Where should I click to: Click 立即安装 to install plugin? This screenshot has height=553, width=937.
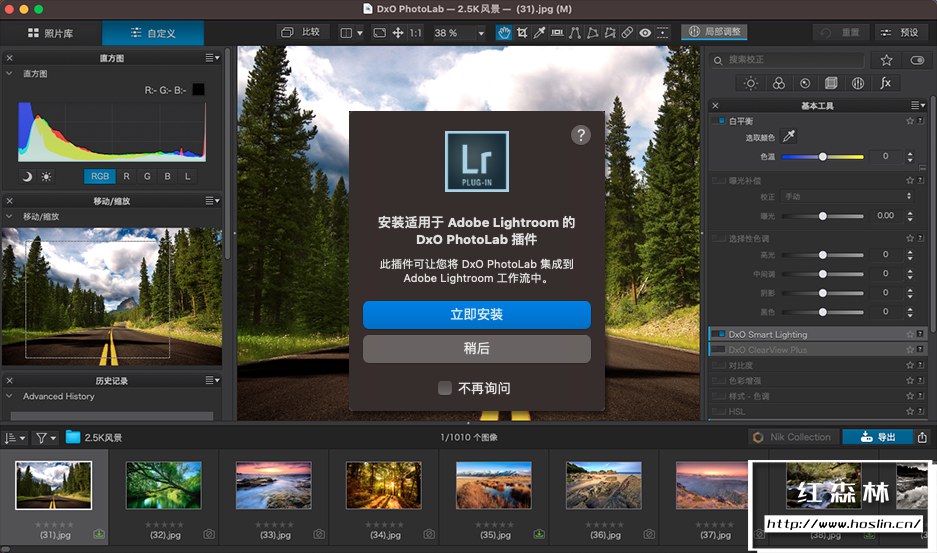pos(476,314)
